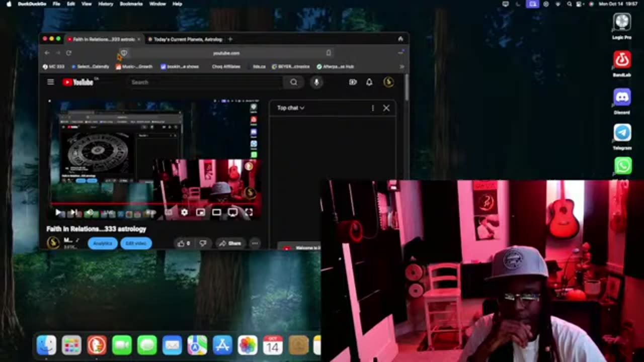This screenshot has height=362, width=644.
Task: Open Finder in the Dock
Action: [46, 345]
